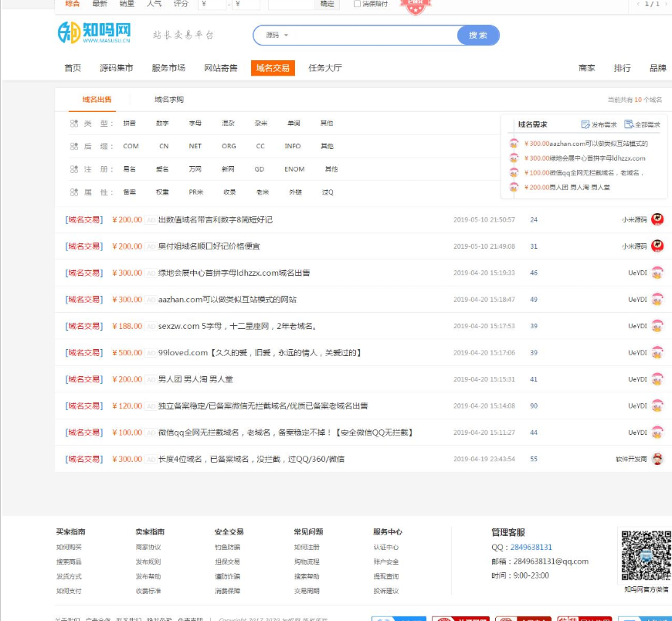The height and width of the screenshot is (621, 672).
Task: Select 源码集市 in the main navigation
Action: [x=116, y=68]
